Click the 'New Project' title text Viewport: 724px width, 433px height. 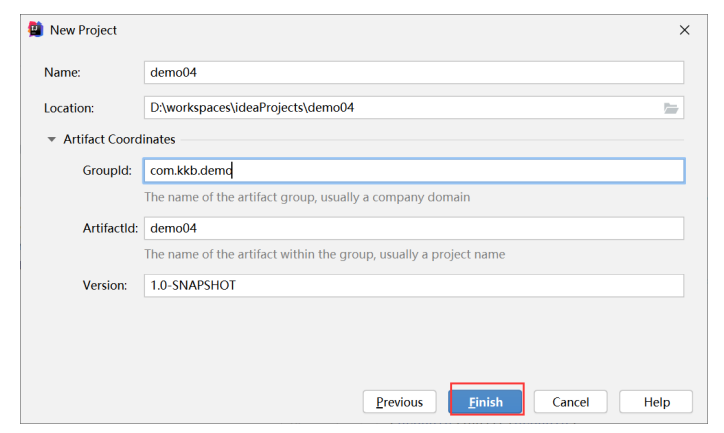coord(83,30)
